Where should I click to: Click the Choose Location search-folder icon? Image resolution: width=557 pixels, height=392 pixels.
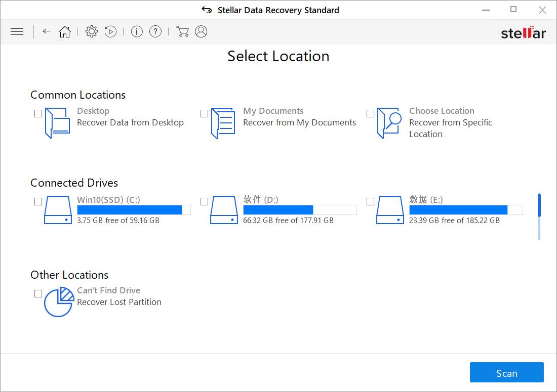pos(389,123)
